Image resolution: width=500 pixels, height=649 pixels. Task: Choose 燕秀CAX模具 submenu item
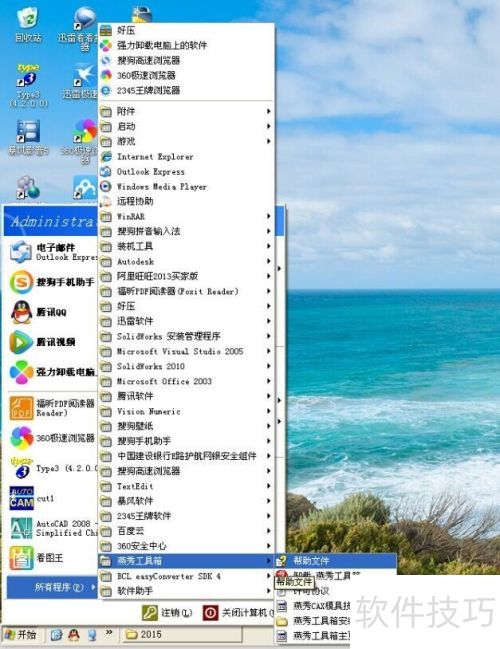tap(312, 606)
